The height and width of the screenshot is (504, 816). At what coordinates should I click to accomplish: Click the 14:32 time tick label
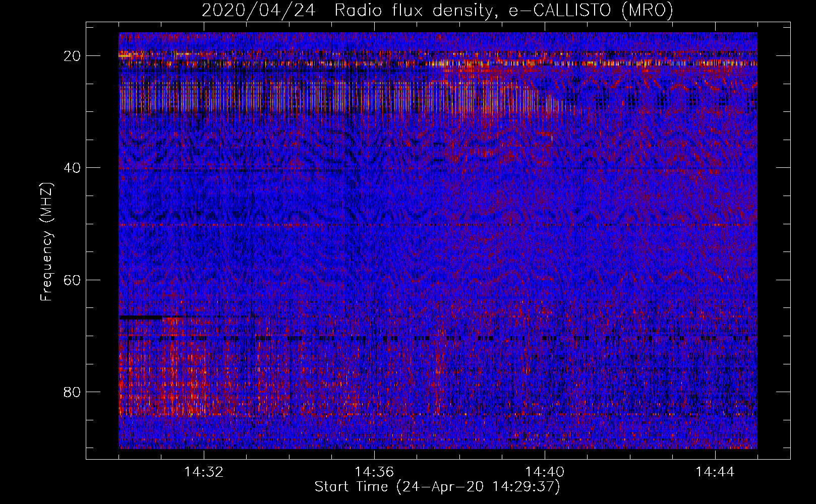(x=204, y=472)
